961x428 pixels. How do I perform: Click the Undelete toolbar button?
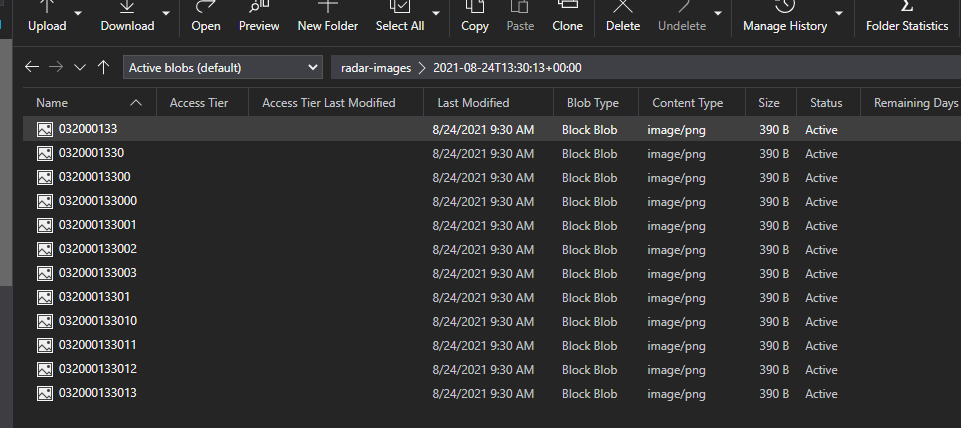point(682,17)
